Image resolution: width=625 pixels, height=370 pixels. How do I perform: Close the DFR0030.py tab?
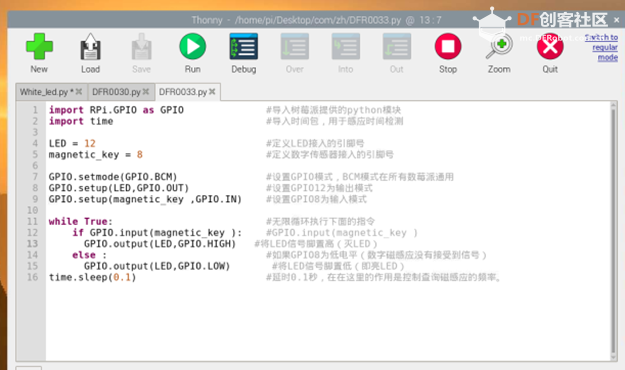click(146, 92)
